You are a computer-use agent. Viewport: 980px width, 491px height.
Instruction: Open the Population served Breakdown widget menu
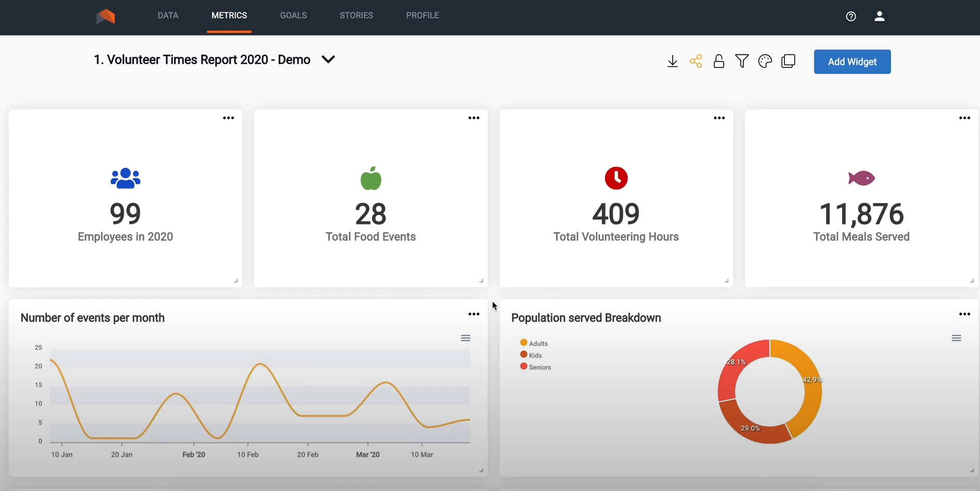964,314
